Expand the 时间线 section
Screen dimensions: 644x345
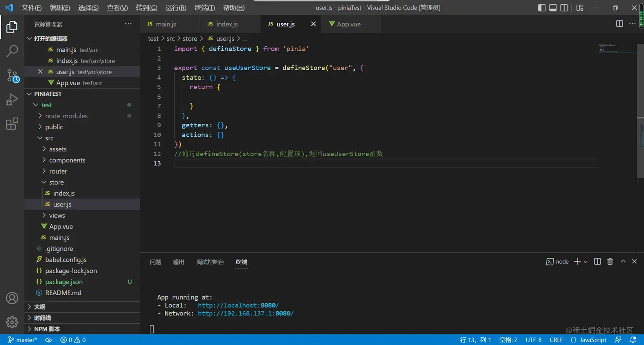(82, 318)
